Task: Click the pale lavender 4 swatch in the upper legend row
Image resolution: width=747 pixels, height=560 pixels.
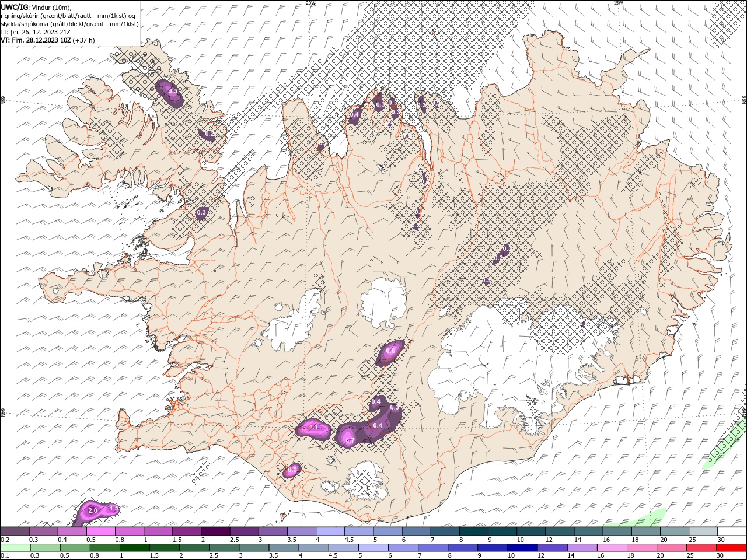Action: (x=330, y=531)
